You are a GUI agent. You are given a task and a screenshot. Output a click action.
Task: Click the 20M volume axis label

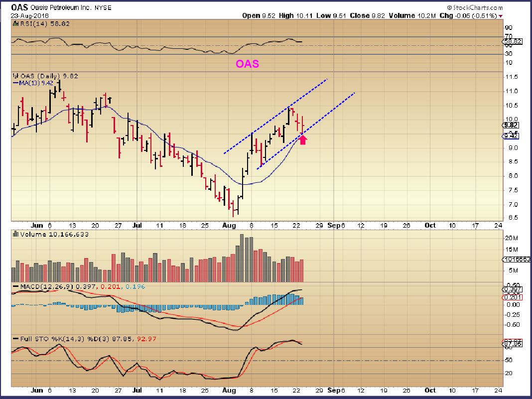[x=511, y=238]
